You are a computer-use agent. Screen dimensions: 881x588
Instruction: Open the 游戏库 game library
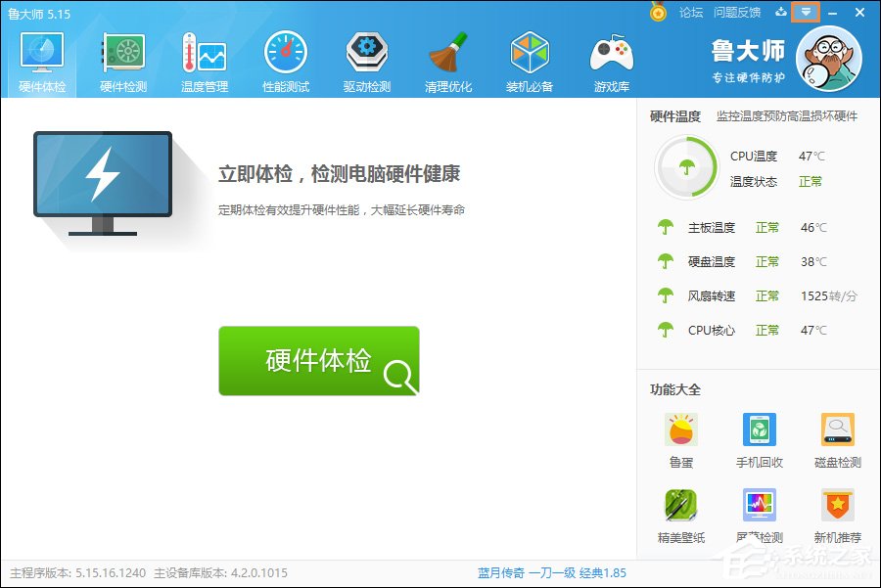click(611, 57)
